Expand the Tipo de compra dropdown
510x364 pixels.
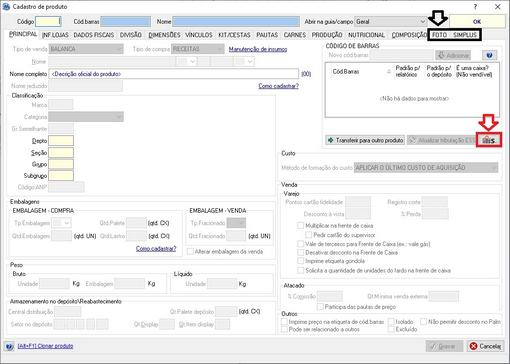click(197, 49)
